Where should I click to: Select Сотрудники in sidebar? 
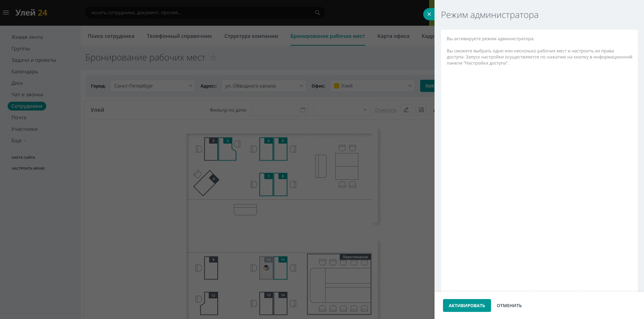coord(27,106)
